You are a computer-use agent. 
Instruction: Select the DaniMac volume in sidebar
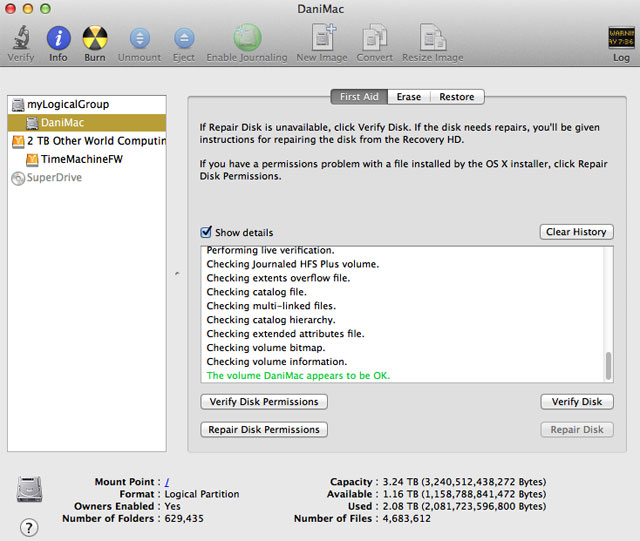tap(87, 122)
